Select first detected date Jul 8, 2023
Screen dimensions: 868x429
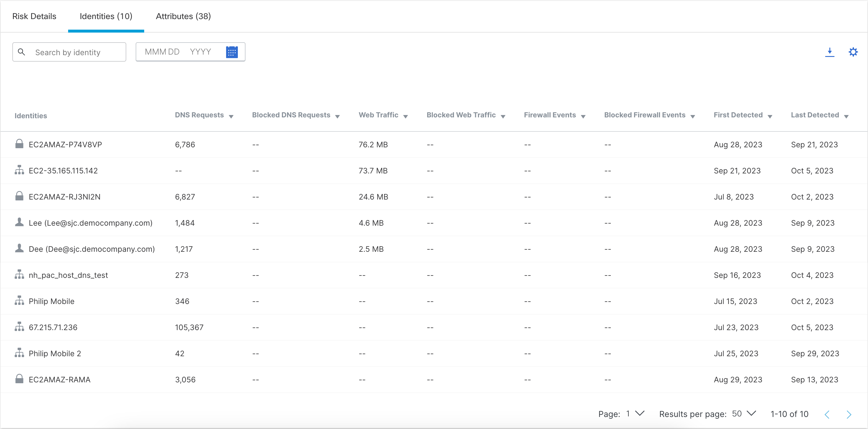tap(734, 197)
